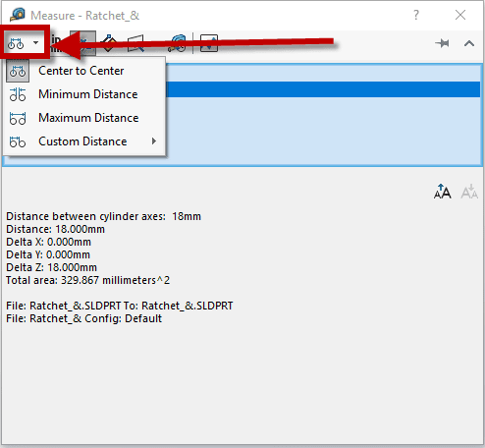Click 'File: Ratchet_& Config: Default' line
Viewport: 485px width, 448px height.
pyautogui.click(x=83, y=318)
